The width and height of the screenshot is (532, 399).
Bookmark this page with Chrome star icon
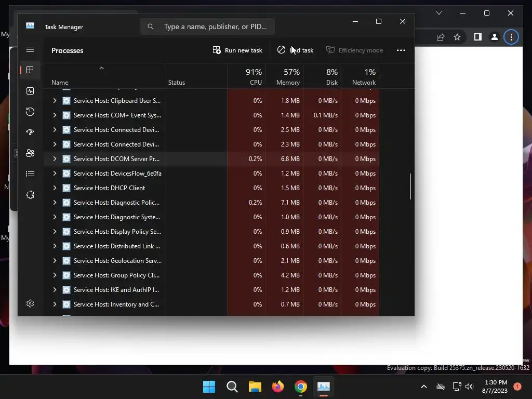pos(457,37)
